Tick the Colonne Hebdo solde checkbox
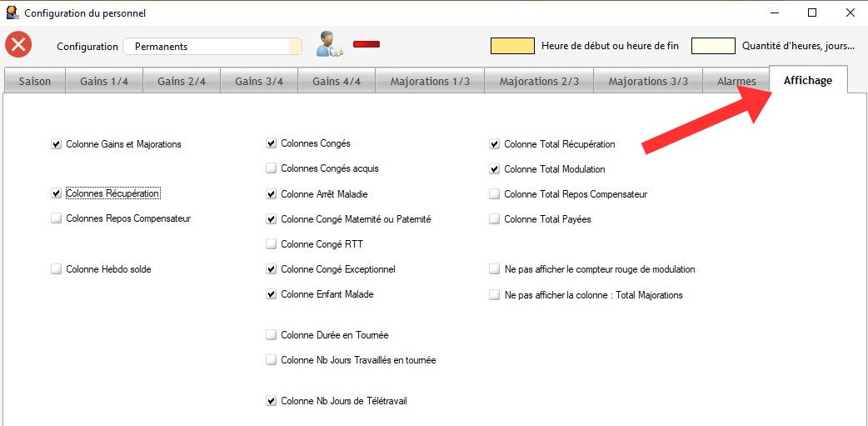This screenshot has height=426, width=868. tap(57, 269)
